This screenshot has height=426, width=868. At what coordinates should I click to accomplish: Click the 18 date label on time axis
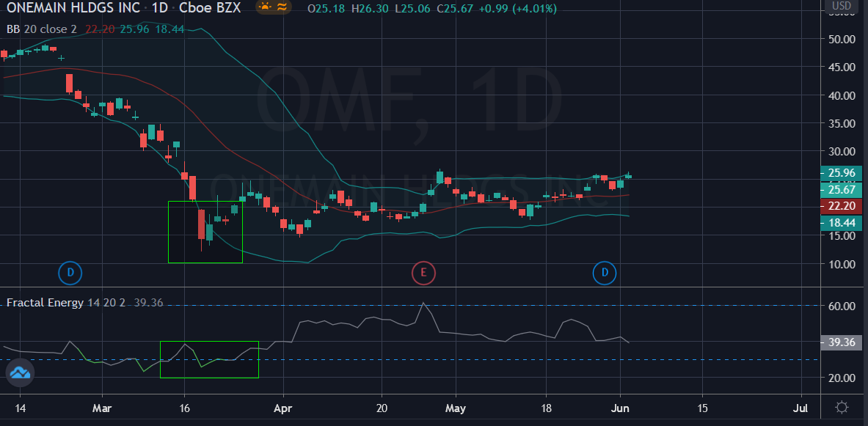[547, 409]
